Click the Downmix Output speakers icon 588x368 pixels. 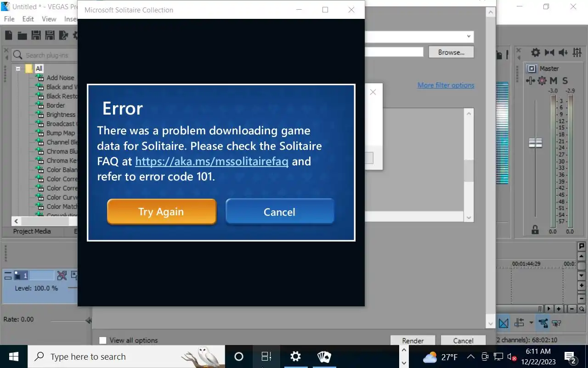(549, 52)
